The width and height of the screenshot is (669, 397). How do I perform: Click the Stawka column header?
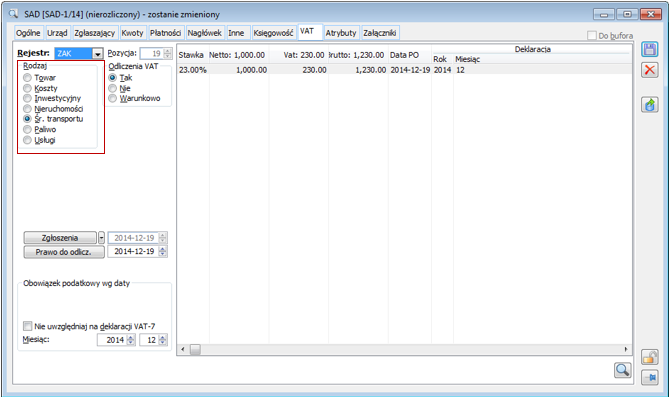pos(193,55)
